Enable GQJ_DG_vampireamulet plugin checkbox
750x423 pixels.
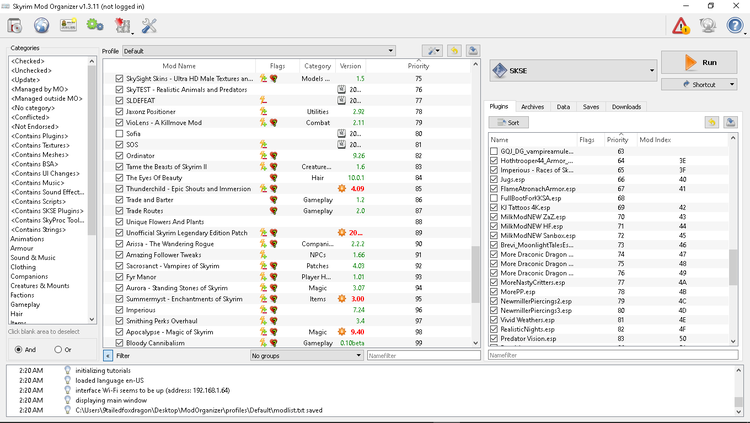(x=494, y=151)
